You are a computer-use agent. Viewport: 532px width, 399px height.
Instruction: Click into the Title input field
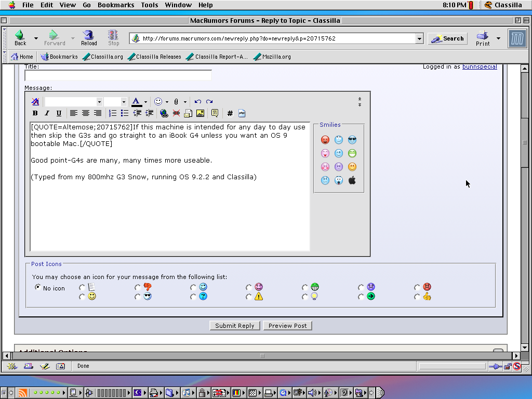(118, 75)
